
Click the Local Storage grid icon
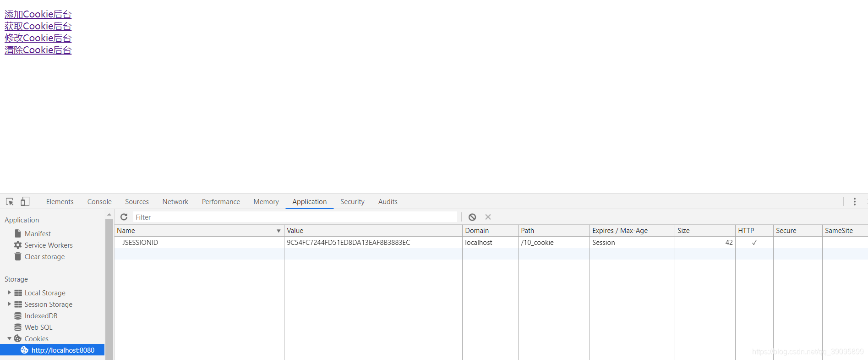(x=18, y=293)
